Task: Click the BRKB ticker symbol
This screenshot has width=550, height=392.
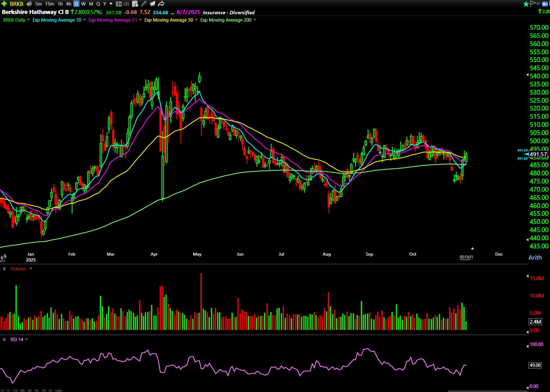Action: coord(16,4)
